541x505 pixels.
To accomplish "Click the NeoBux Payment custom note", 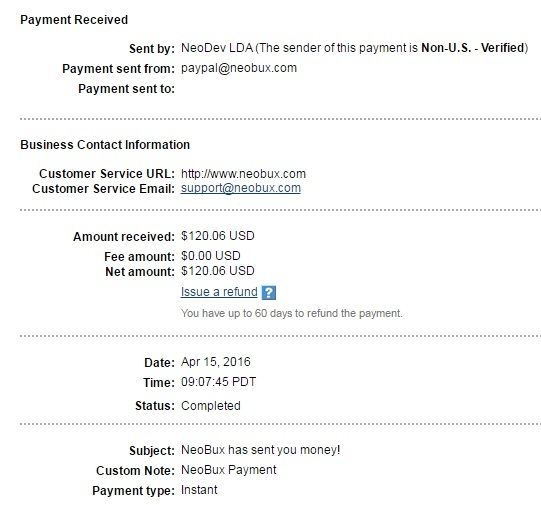I will (228, 470).
